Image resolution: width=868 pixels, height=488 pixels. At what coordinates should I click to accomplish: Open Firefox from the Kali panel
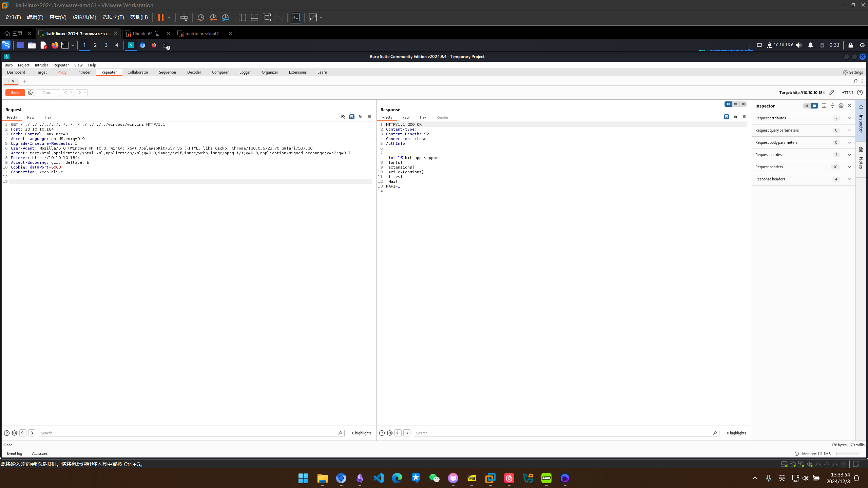point(55,45)
